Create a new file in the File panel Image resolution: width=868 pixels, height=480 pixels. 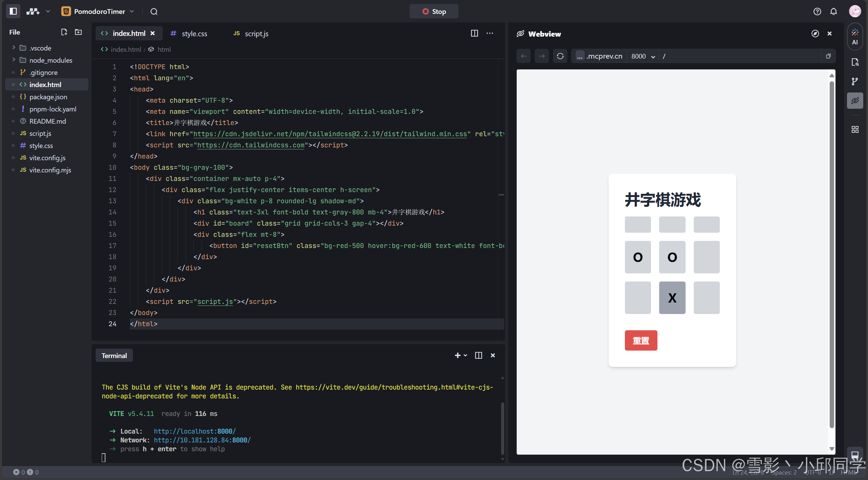(64, 32)
